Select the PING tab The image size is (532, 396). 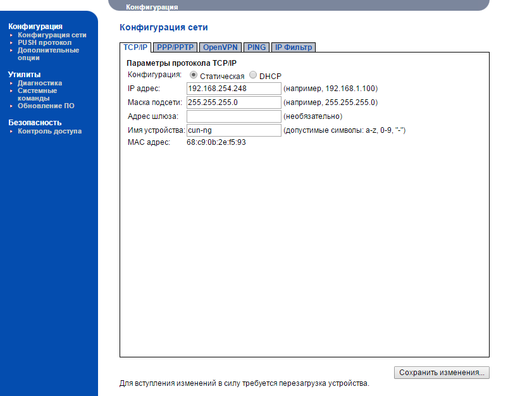point(256,47)
